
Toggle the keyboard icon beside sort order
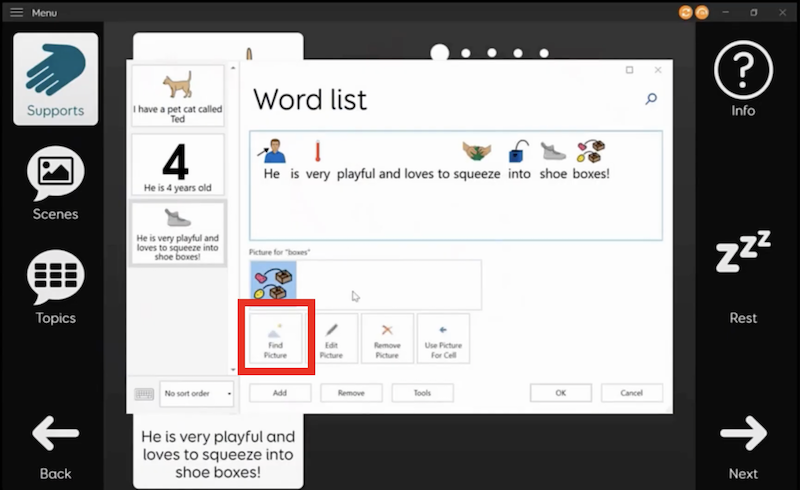144,393
